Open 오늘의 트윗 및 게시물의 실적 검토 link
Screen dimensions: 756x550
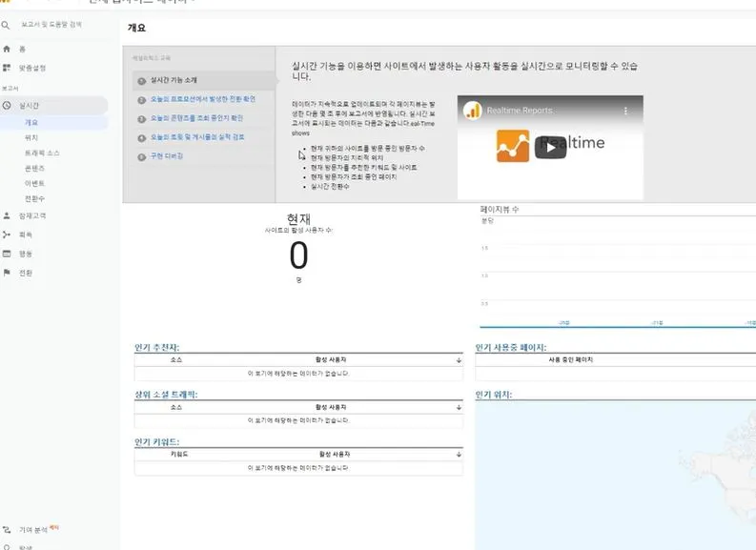point(197,137)
